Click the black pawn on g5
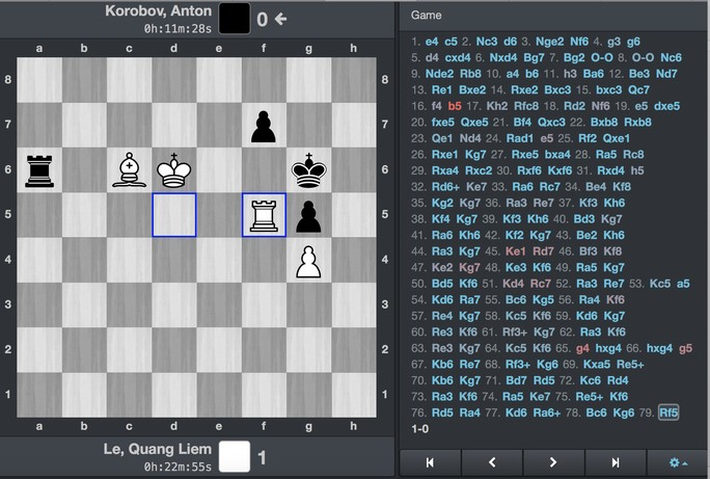This screenshot has width=710, height=479. [309, 215]
